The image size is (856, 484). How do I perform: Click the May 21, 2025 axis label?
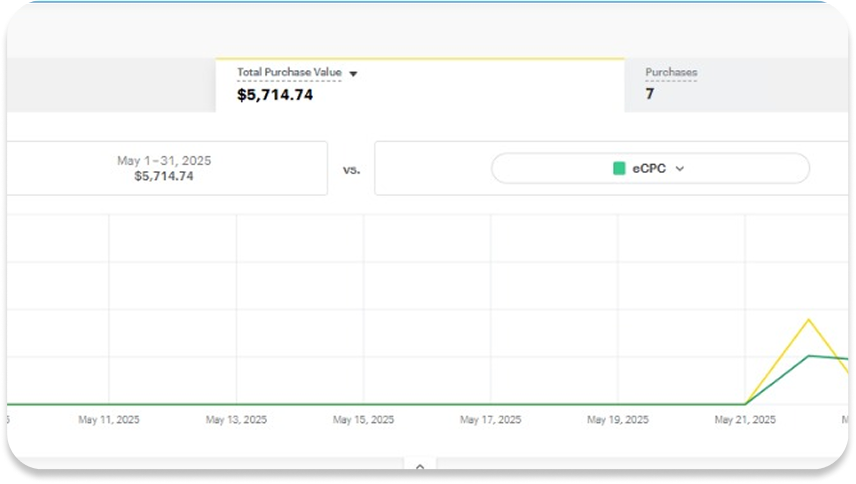click(x=745, y=420)
